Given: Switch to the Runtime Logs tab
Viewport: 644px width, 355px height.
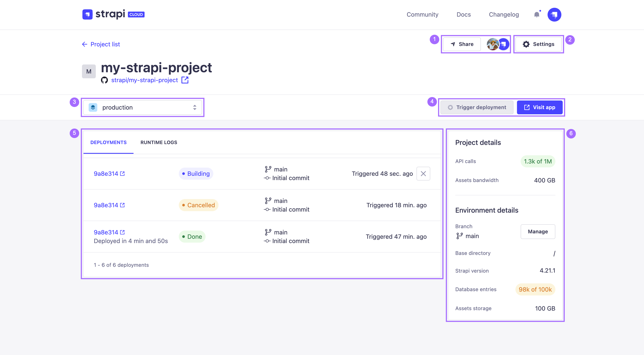Looking at the screenshot, I should coord(159,142).
